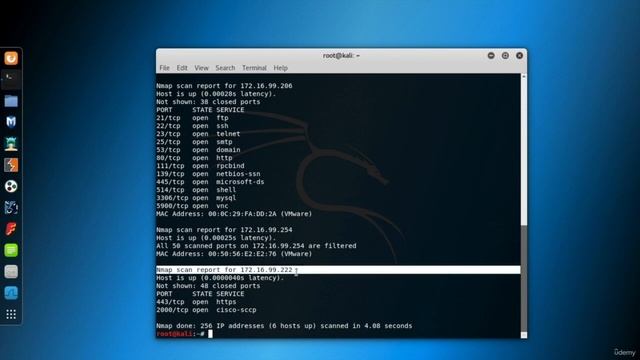This screenshot has width=640, height=360.
Task: Click 'Nmap scan report for 172.16.99.206' line
Action: pos(224,86)
